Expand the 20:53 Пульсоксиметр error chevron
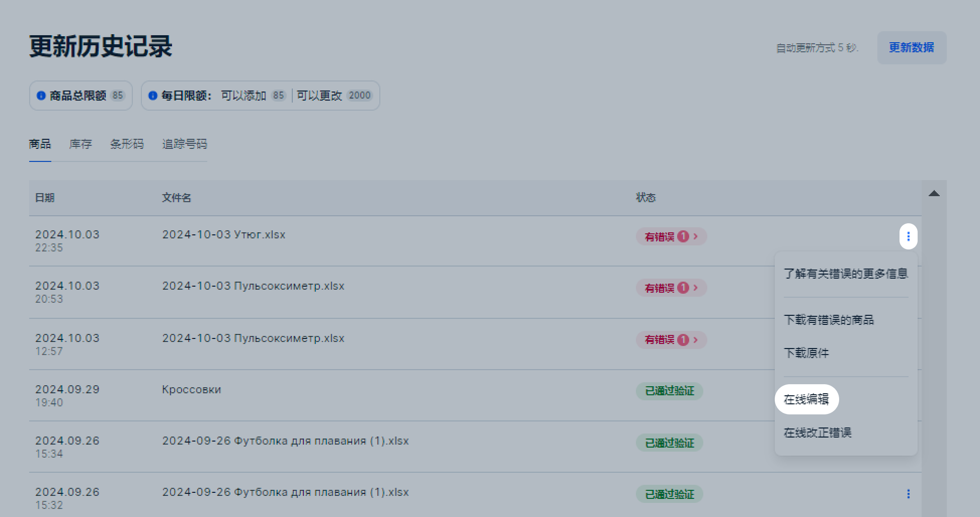The width and height of the screenshot is (980, 517). pyautogui.click(x=696, y=288)
